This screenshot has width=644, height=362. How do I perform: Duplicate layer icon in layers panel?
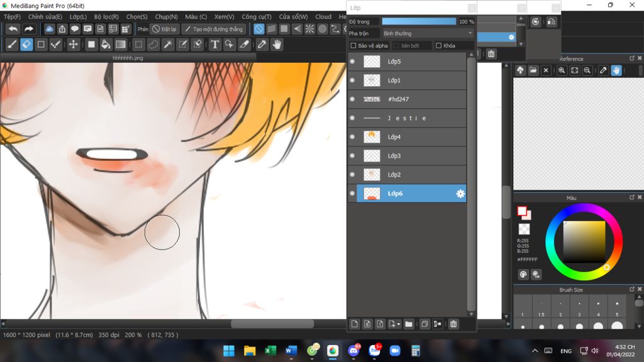click(x=425, y=324)
